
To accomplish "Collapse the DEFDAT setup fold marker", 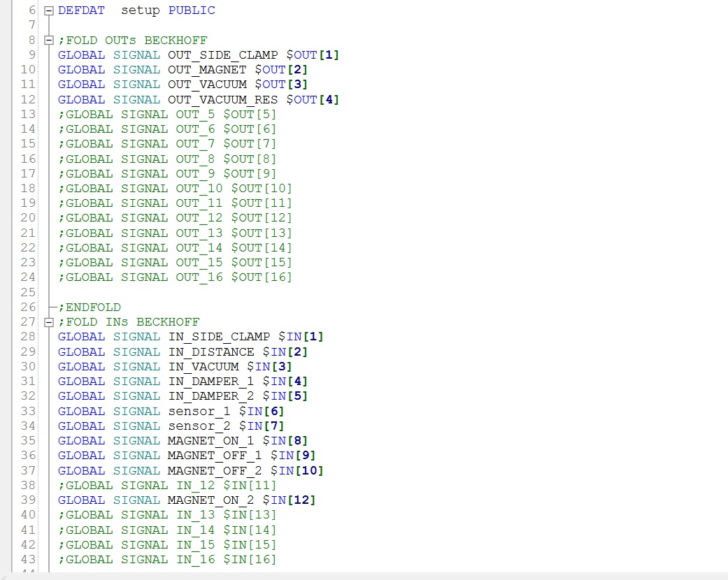I will click(x=49, y=11).
